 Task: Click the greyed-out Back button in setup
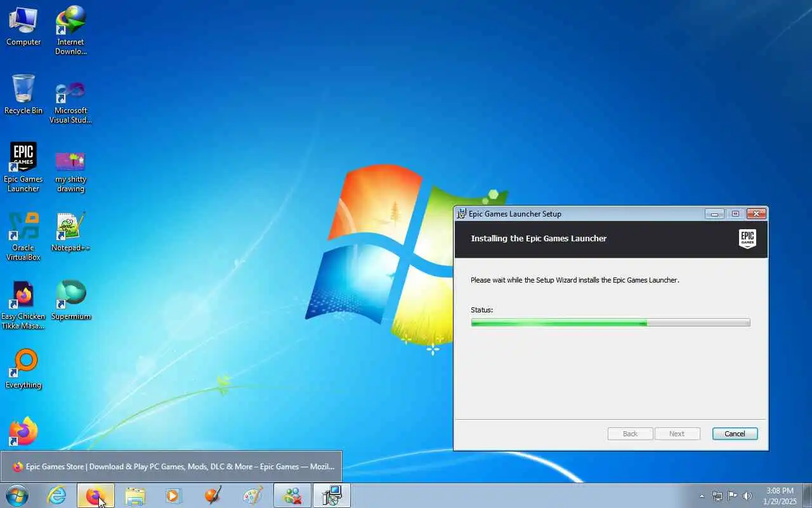(630, 434)
